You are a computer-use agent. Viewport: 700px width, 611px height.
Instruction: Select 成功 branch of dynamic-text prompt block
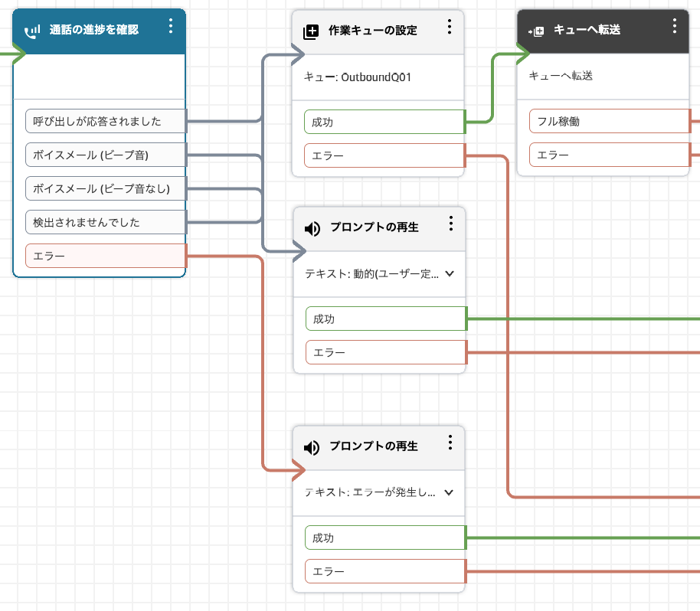pos(386,319)
